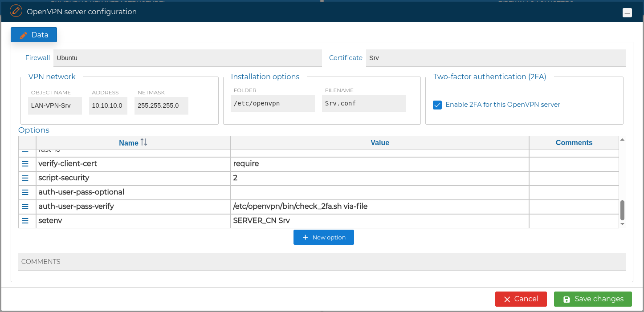This screenshot has width=644, height=312.
Task: Add a New option to the table
Action: tap(324, 237)
